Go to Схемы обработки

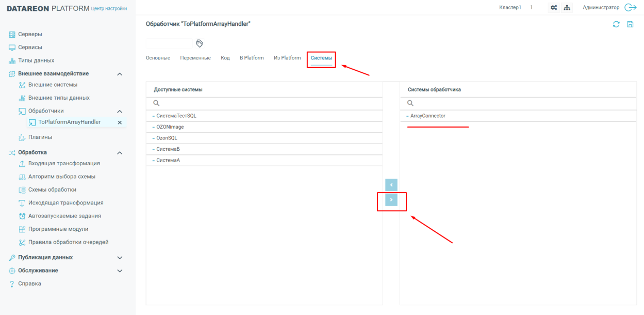[52, 190]
